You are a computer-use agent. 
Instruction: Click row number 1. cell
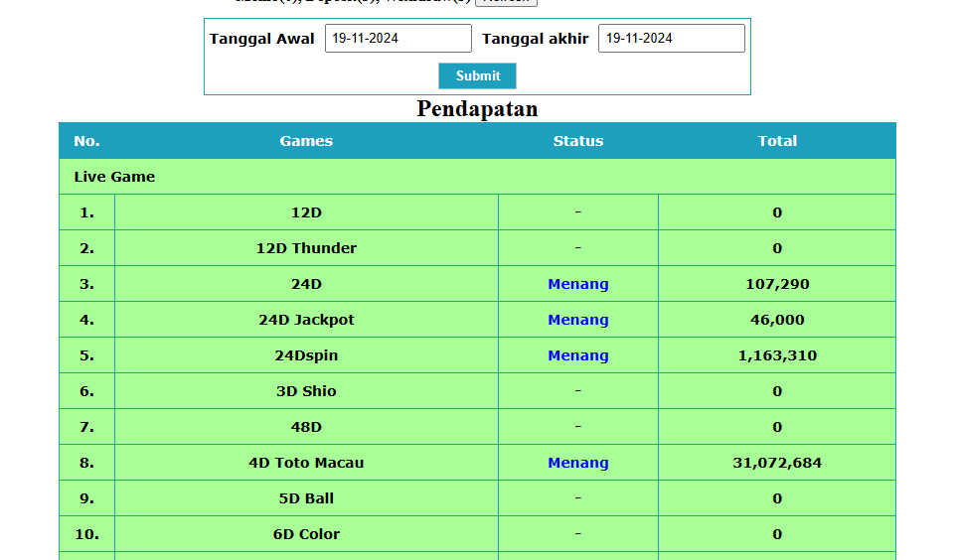click(x=86, y=212)
